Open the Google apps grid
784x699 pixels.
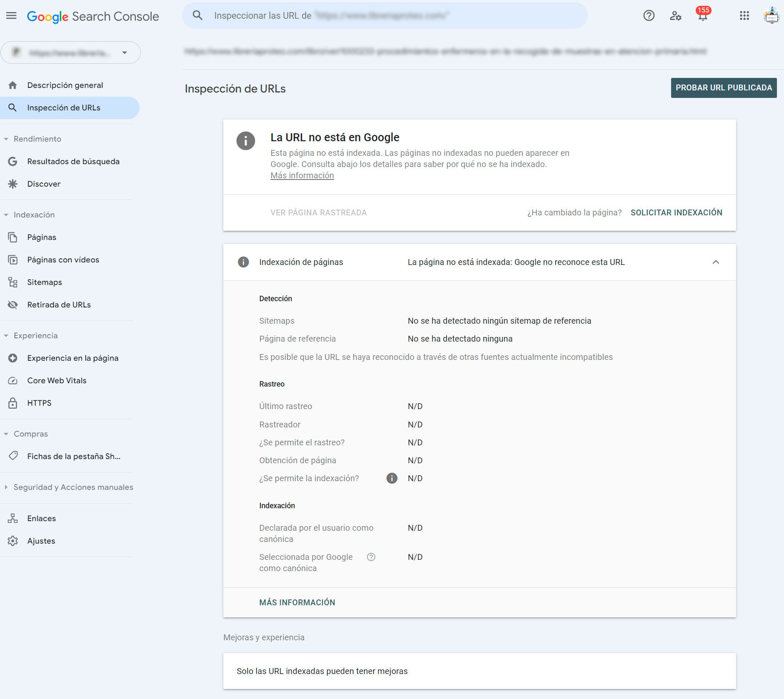click(x=744, y=16)
